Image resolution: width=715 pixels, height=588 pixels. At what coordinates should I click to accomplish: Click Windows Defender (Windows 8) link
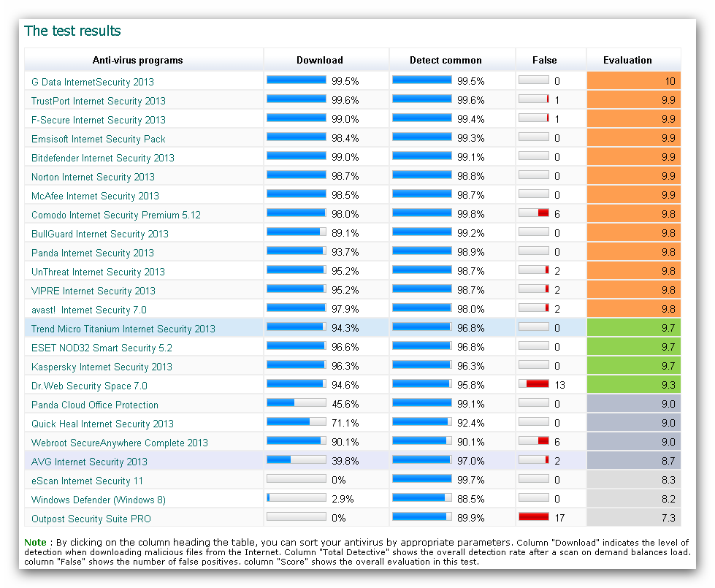coord(99,500)
